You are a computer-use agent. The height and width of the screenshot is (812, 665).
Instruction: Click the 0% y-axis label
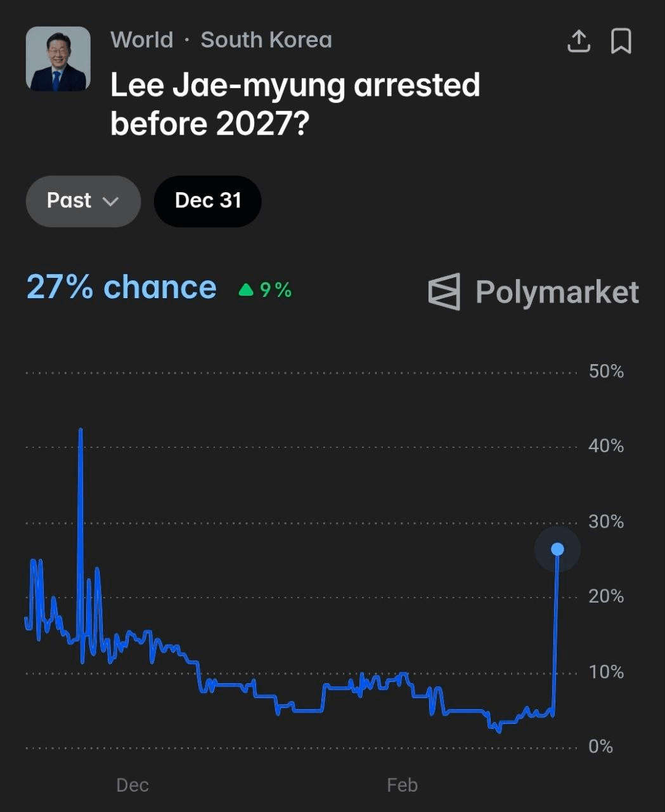pyautogui.click(x=600, y=747)
